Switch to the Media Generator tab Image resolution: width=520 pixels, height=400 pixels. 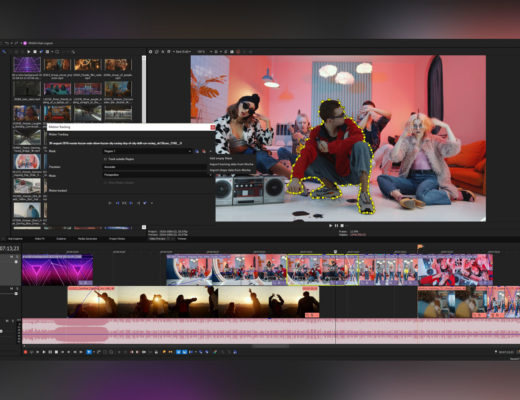(87, 239)
